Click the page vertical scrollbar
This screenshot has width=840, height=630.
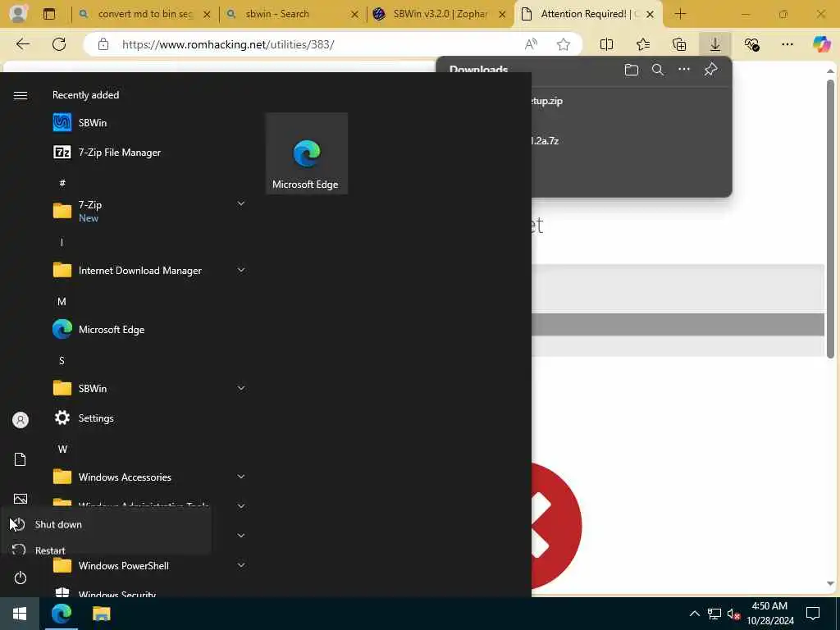830,218
